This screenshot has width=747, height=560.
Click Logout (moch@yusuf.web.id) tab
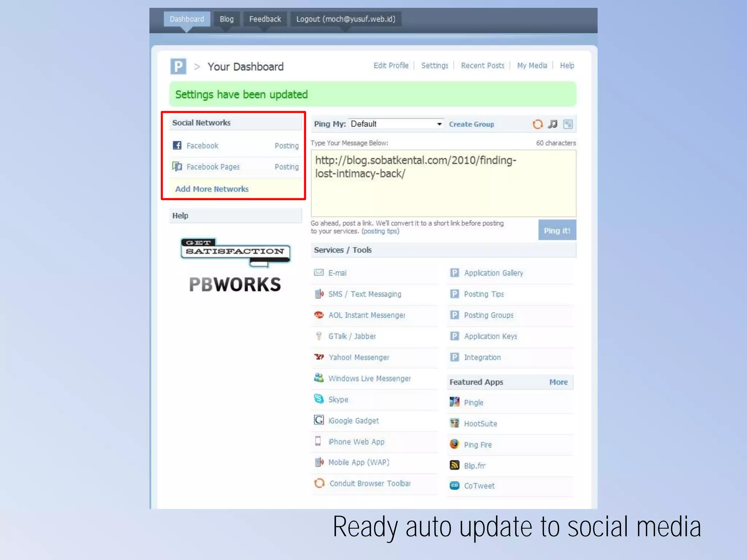(346, 19)
